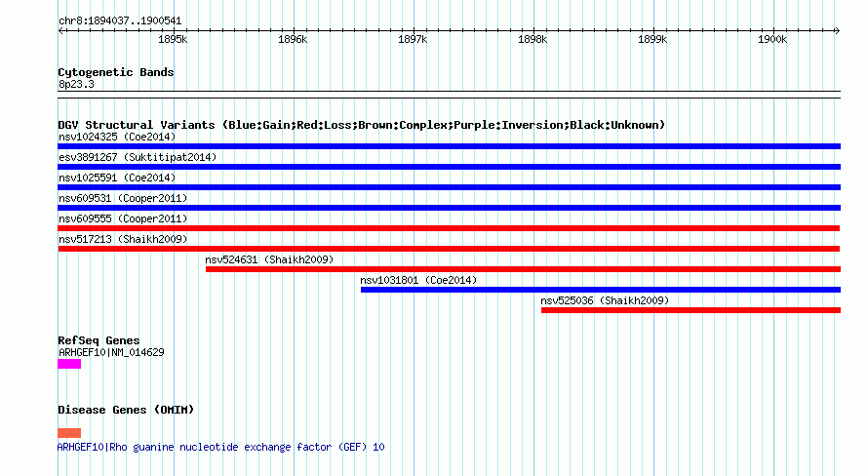Click the DGV Structural Variants track title
Viewport: 868px width, 476px height.
(362, 125)
